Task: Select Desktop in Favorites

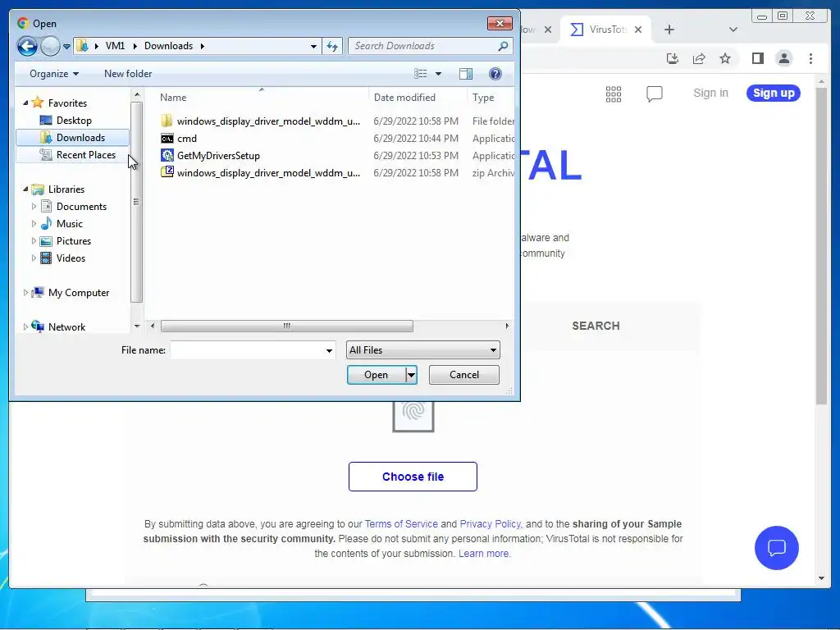Action: pos(74,121)
